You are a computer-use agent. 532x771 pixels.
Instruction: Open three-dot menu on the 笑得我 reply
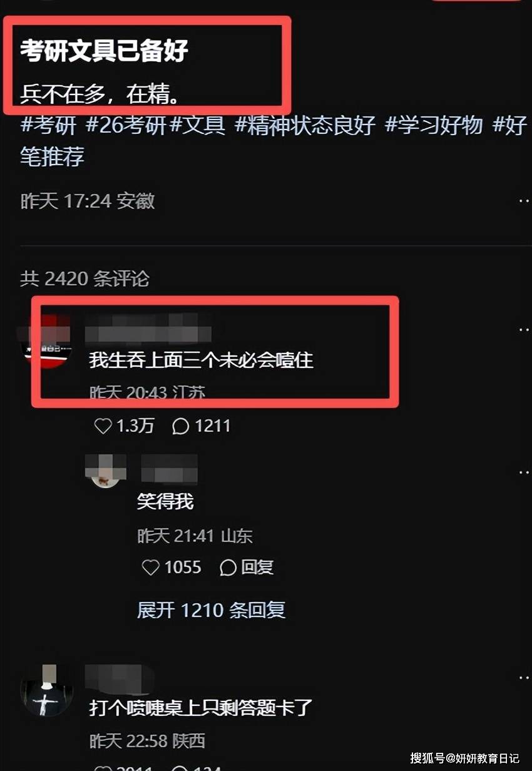pyautogui.click(x=524, y=472)
